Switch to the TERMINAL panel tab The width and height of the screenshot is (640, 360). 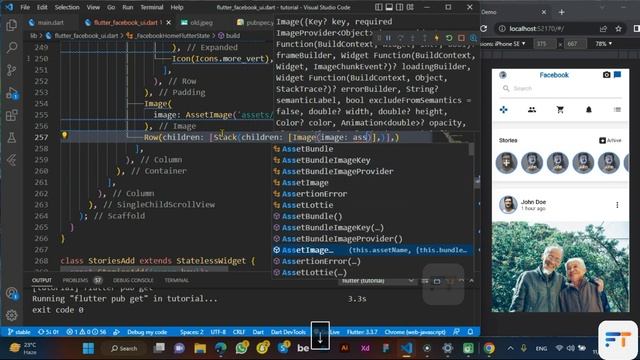[x=176, y=280]
